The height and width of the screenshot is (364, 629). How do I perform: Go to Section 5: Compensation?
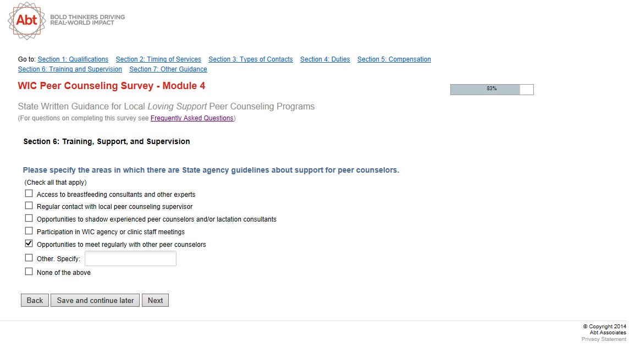(x=394, y=59)
